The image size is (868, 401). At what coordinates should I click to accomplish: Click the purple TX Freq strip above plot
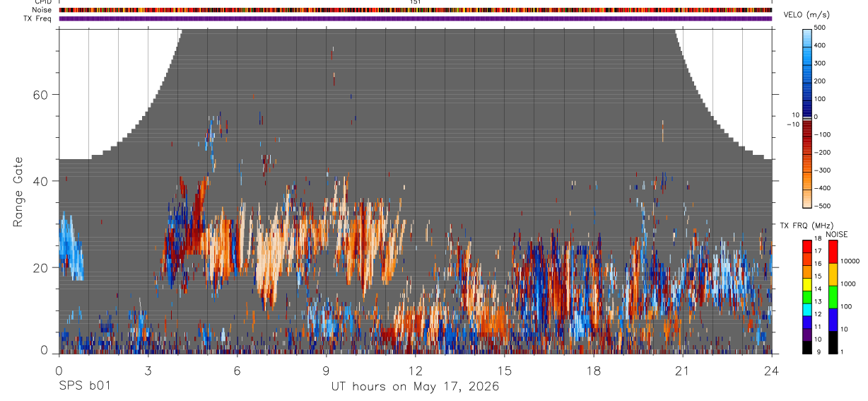click(415, 18)
